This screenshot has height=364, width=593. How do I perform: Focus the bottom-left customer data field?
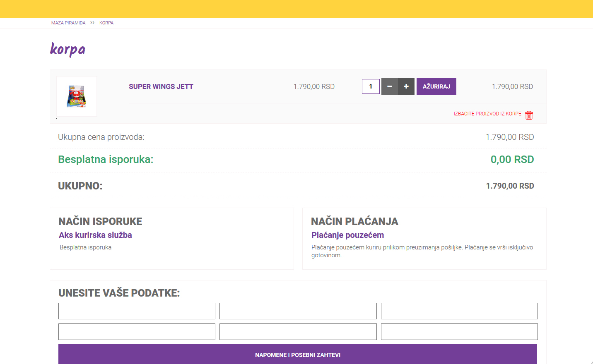pyautogui.click(x=137, y=332)
